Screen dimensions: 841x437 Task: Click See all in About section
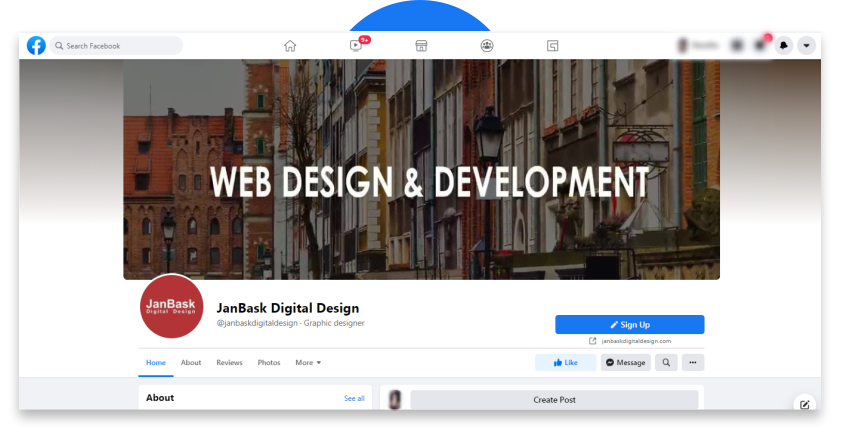[354, 398]
